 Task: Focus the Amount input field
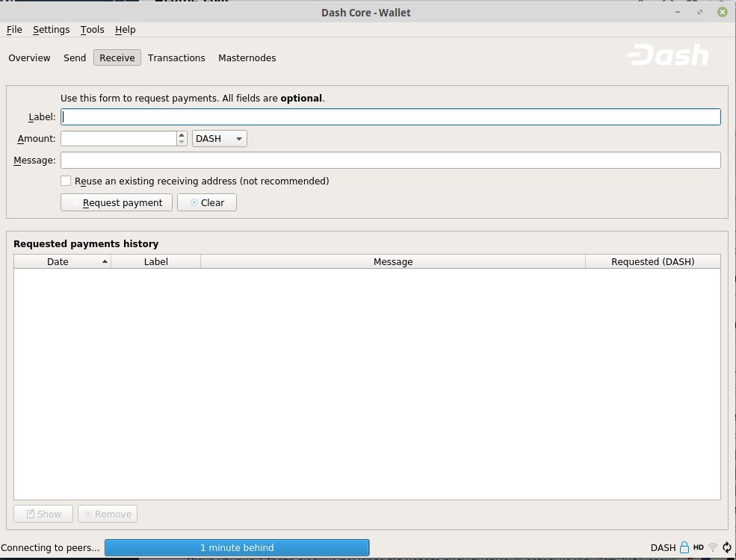[119, 138]
